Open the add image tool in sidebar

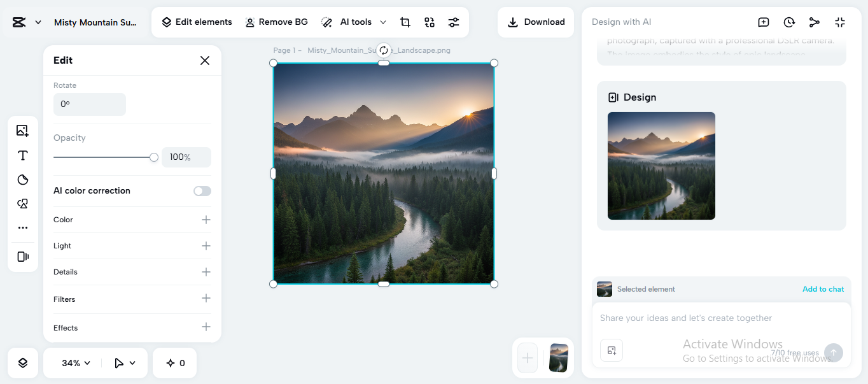click(23, 131)
